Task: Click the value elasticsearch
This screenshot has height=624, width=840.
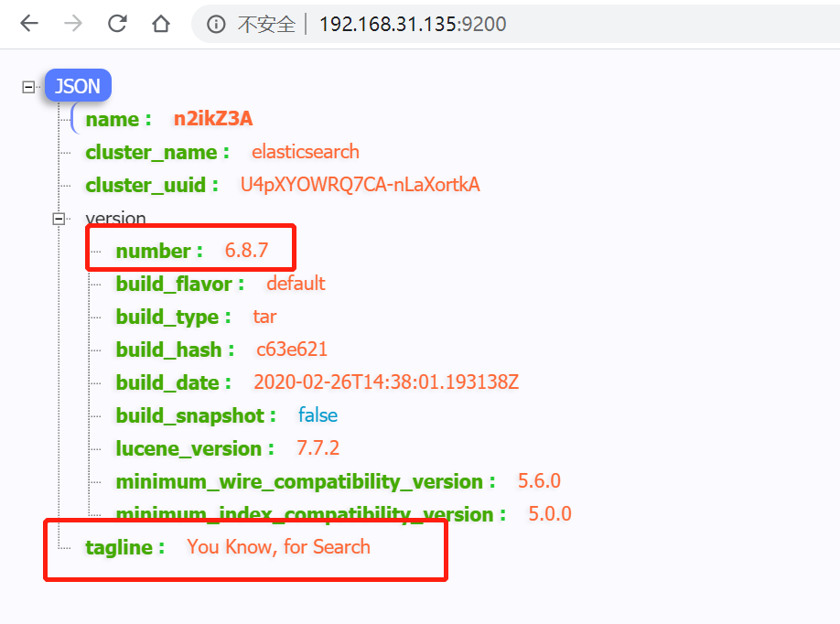Action: coord(306,152)
